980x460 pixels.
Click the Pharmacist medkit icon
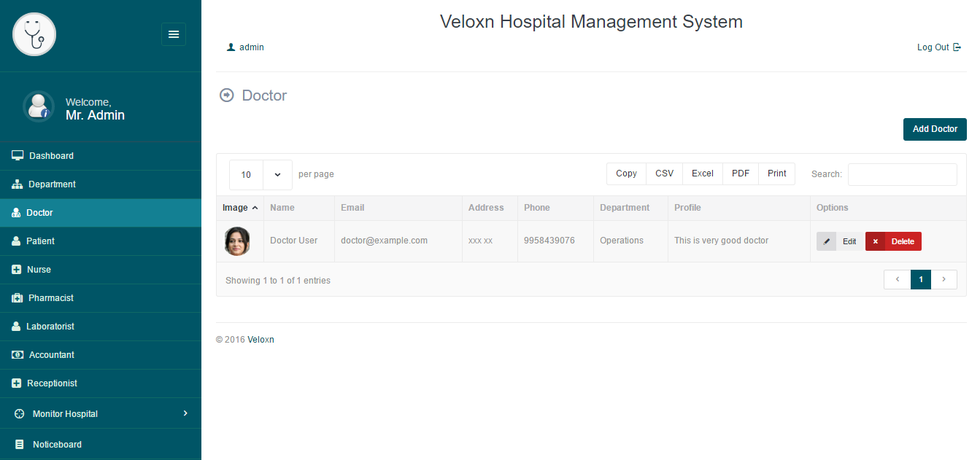pos(18,298)
